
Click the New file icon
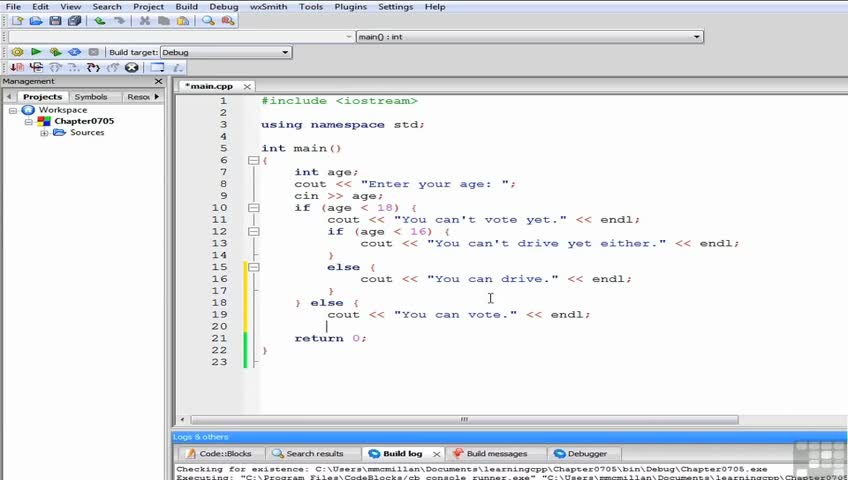tap(17, 21)
